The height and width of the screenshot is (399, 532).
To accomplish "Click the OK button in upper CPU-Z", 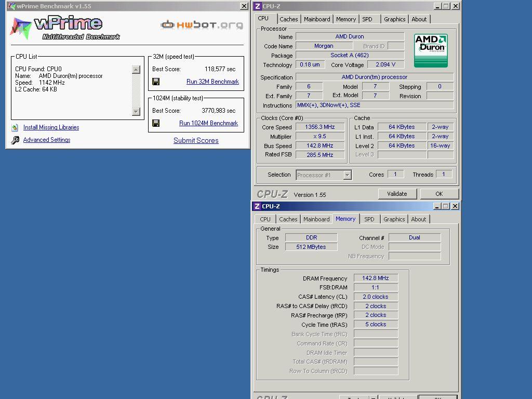I will pyautogui.click(x=439, y=194).
